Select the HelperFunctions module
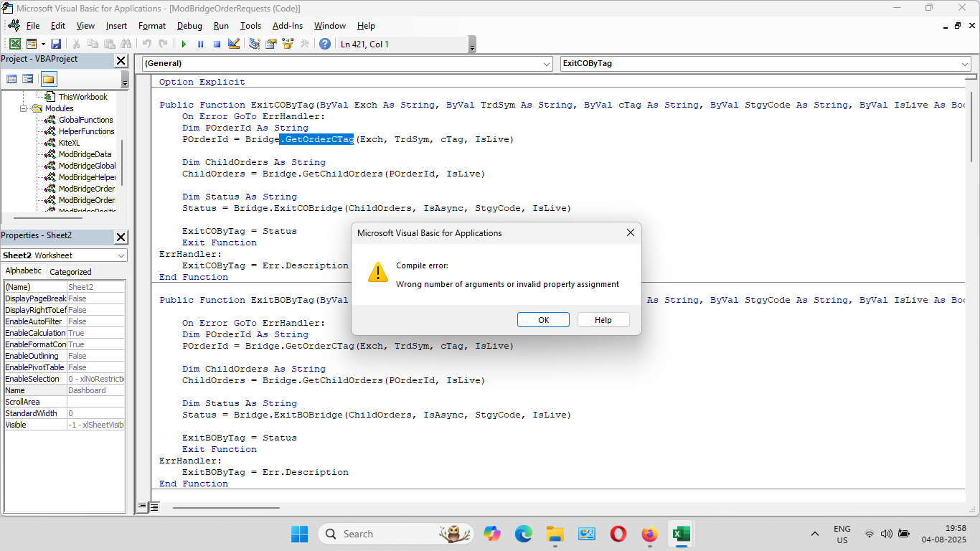The image size is (980, 551). [86, 131]
